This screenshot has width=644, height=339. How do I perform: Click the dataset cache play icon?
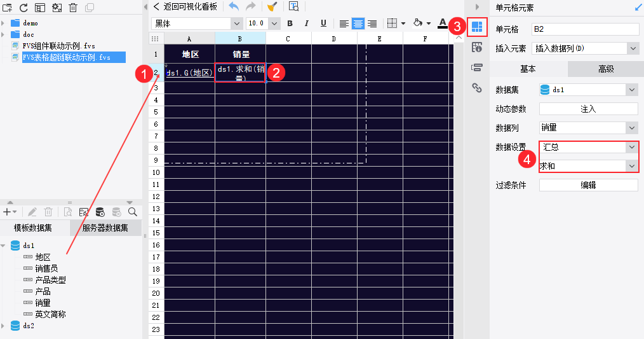[100, 212]
